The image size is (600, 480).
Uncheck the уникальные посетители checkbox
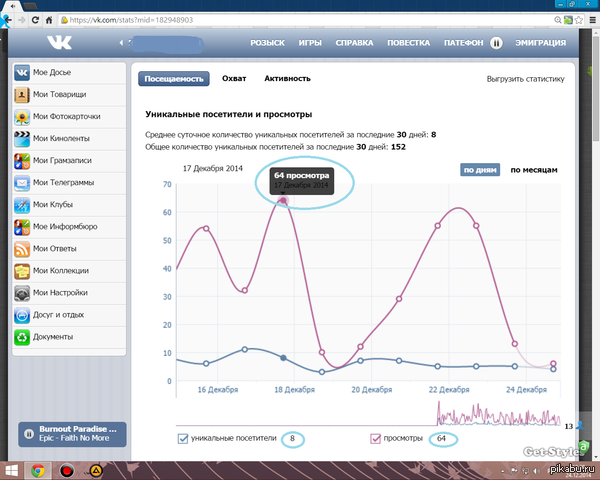[x=183, y=438]
